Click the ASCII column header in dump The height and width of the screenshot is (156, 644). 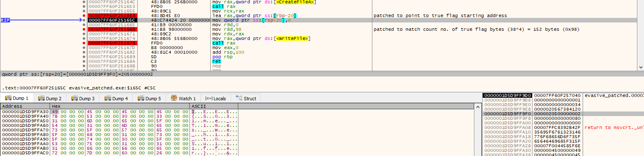coord(214,106)
